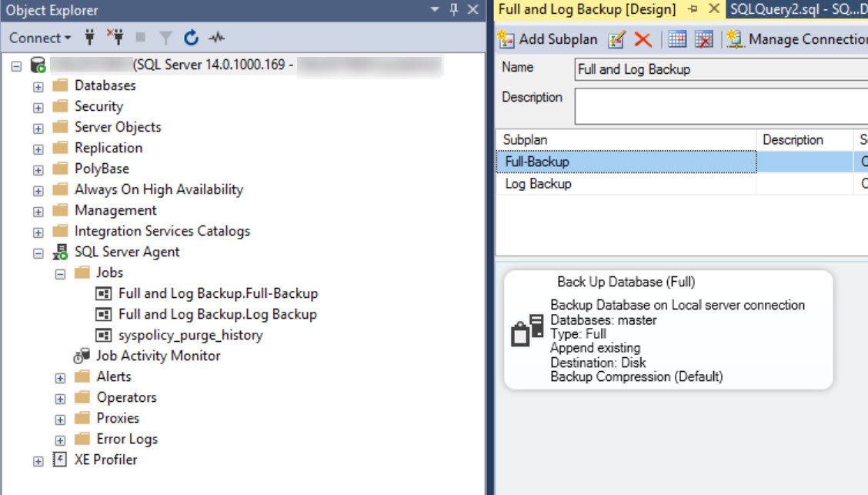Click the backup task server icon
The image size is (868, 495).
(x=527, y=330)
